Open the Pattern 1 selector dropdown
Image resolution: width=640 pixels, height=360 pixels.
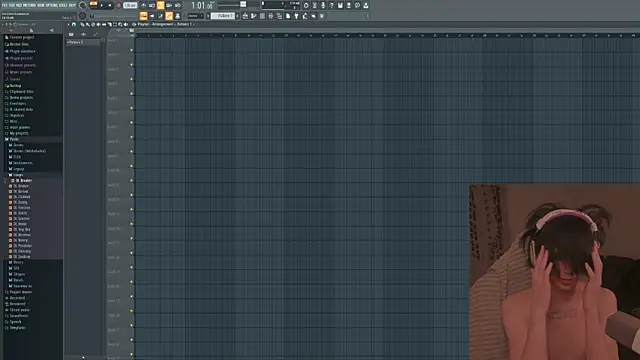pyautogui.click(x=223, y=16)
